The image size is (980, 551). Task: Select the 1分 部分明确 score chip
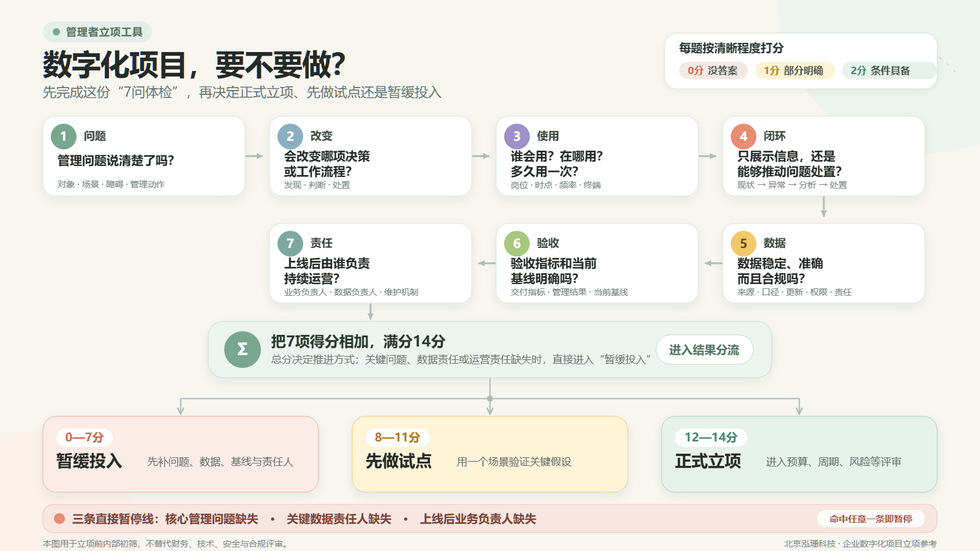[x=794, y=70]
